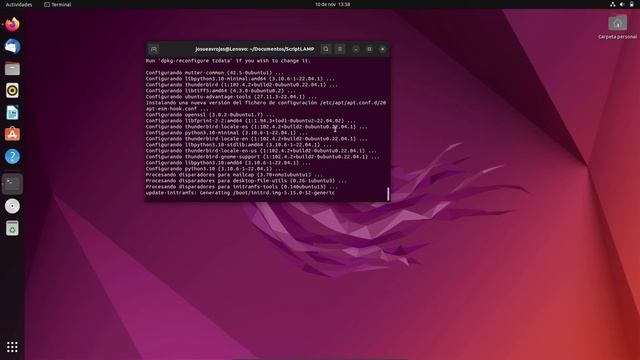
Task: Click the volume icon in top bar
Action: point(622,4)
